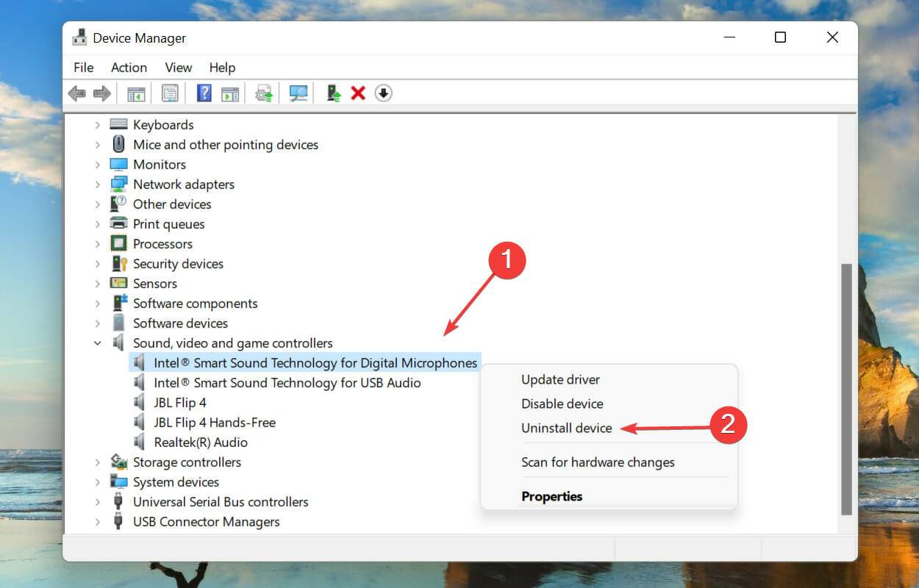This screenshot has height=588, width=919.
Task: Click the Help toolbar icon
Action: (204, 93)
